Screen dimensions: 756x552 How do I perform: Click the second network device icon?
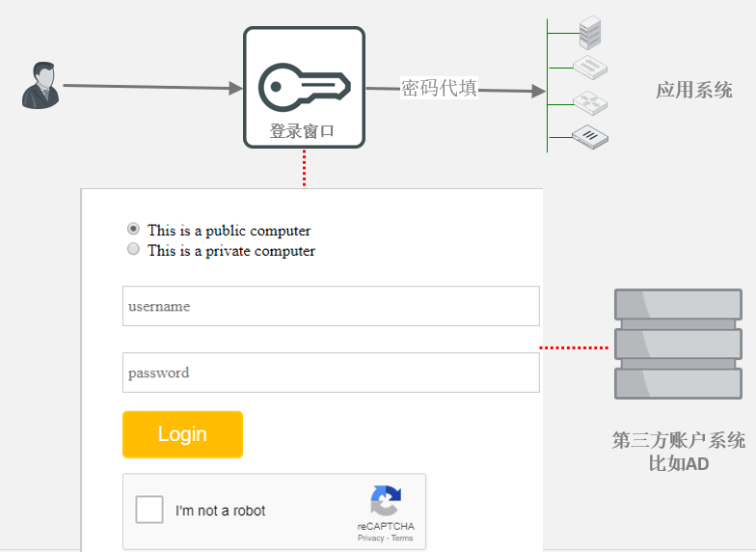pos(589,68)
